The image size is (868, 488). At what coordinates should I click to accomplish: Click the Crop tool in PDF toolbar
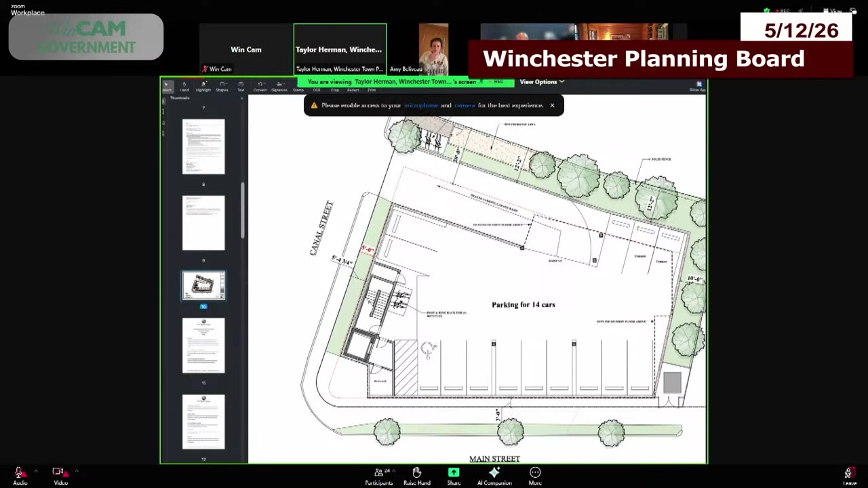pos(335,89)
